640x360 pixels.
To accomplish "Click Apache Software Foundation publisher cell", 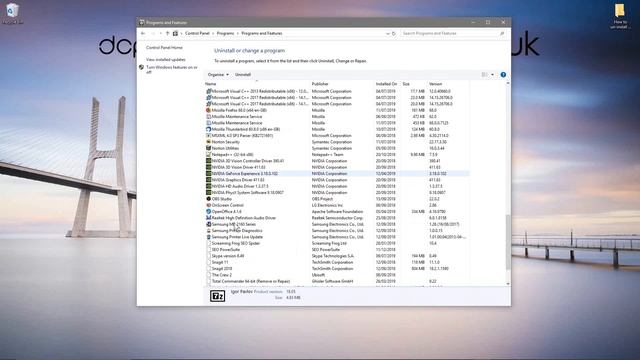I will point(337,211).
